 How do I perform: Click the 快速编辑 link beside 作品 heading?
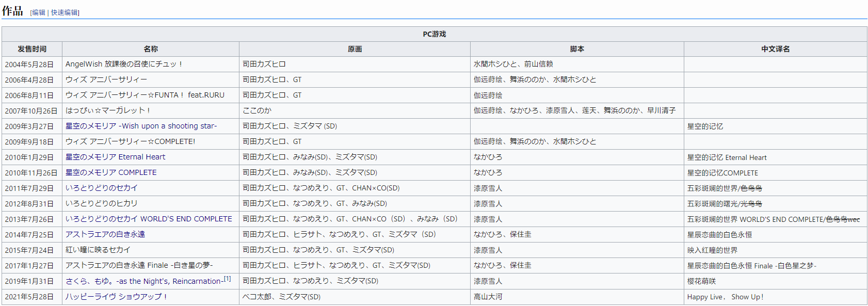click(64, 12)
